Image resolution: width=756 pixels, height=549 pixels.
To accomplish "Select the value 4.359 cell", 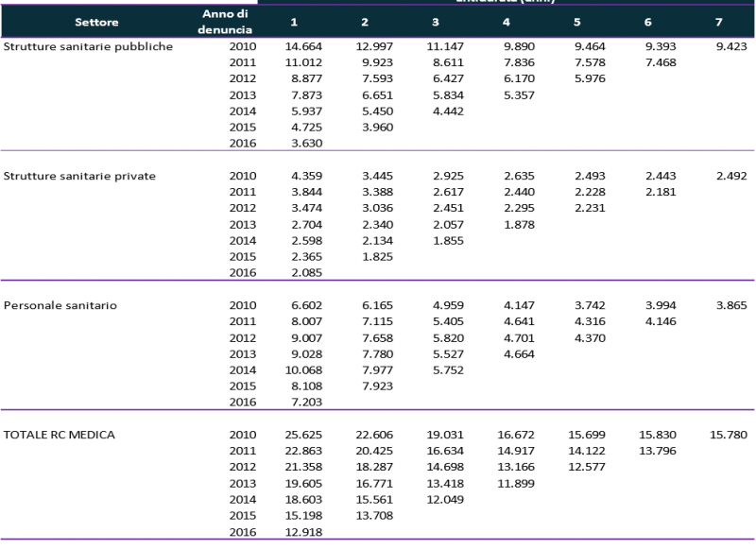I will point(307,176).
